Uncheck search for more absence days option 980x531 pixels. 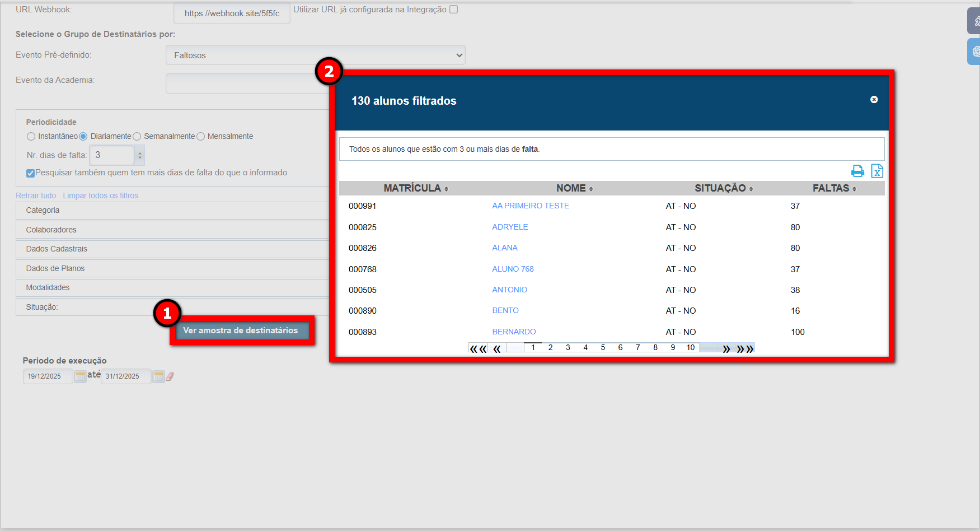pyautogui.click(x=31, y=173)
